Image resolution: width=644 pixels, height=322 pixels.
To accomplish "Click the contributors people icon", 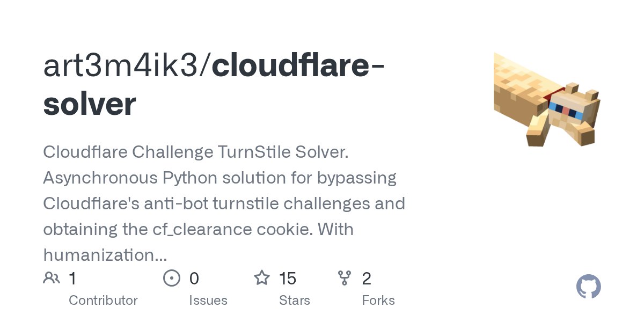I will (x=52, y=278).
